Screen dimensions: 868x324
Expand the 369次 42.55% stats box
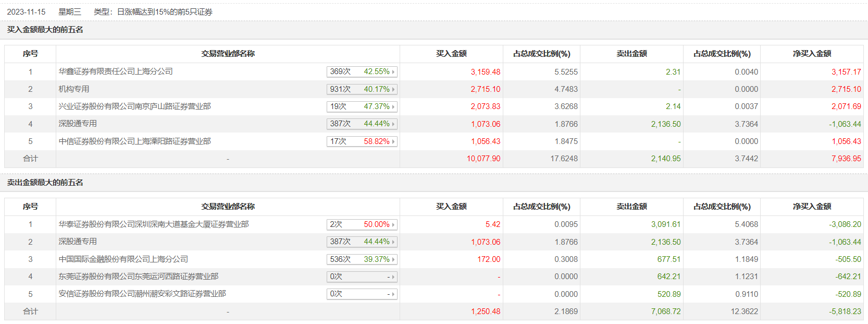point(362,71)
